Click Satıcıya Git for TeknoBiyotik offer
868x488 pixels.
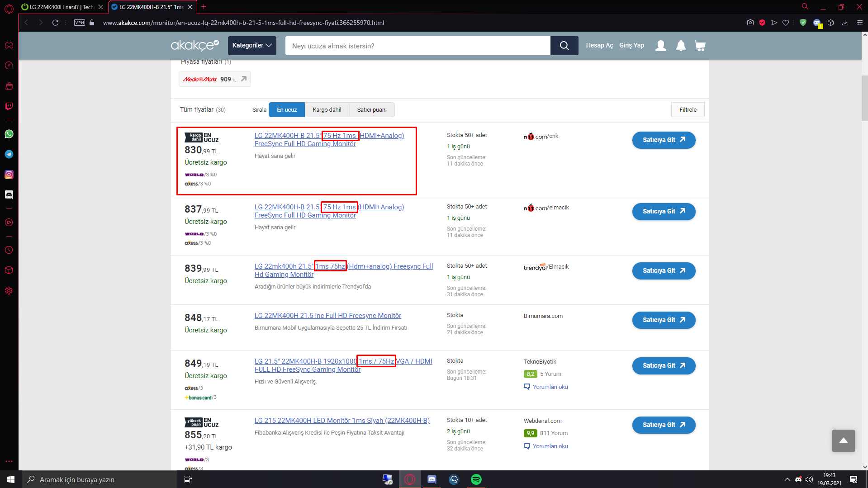pyautogui.click(x=664, y=366)
